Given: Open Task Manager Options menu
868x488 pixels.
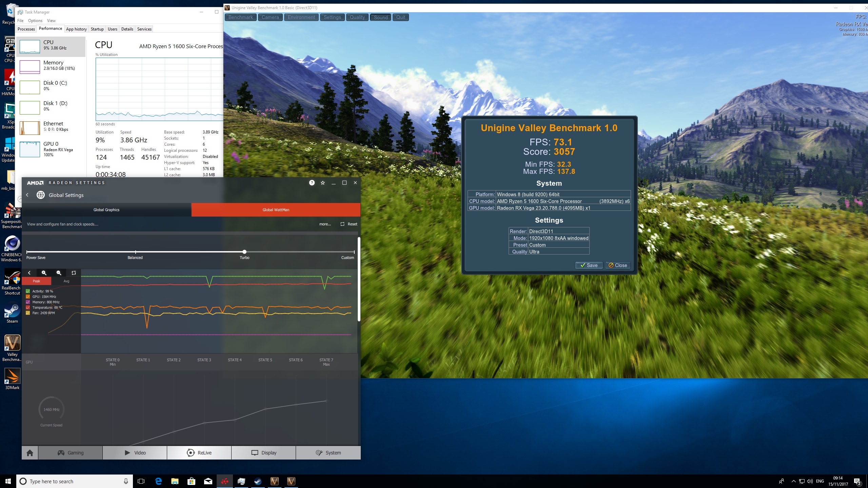Looking at the screenshot, I should [x=35, y=21].
